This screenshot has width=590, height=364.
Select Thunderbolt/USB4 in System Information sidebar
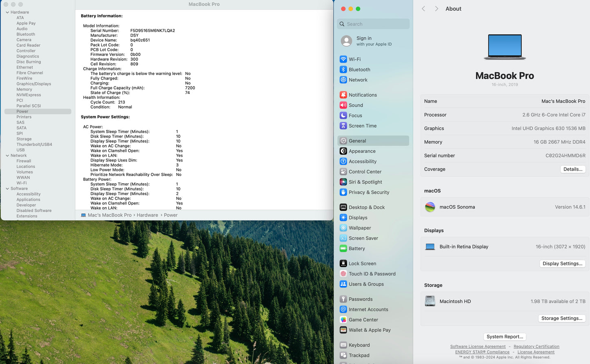coord(34,144)
